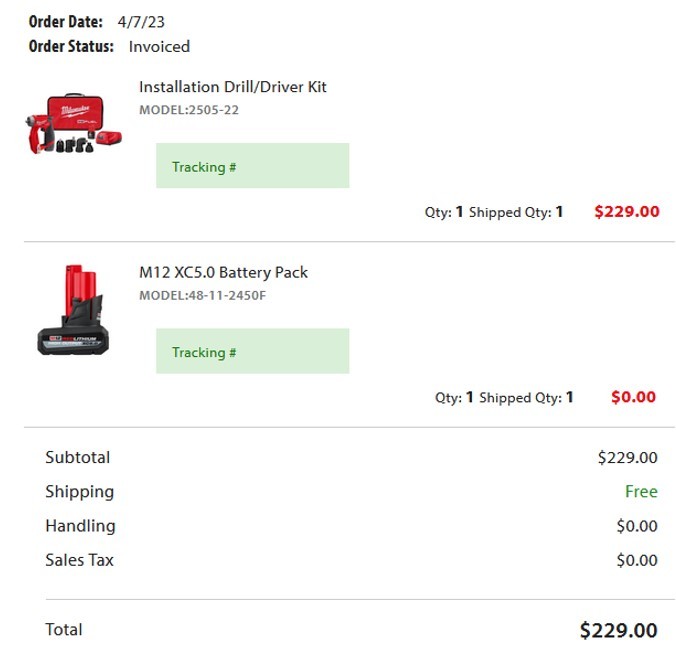This screenshot has width=676, height=658.
Task: Click the Order Date value 4/7/23
Action: point(141,22)
